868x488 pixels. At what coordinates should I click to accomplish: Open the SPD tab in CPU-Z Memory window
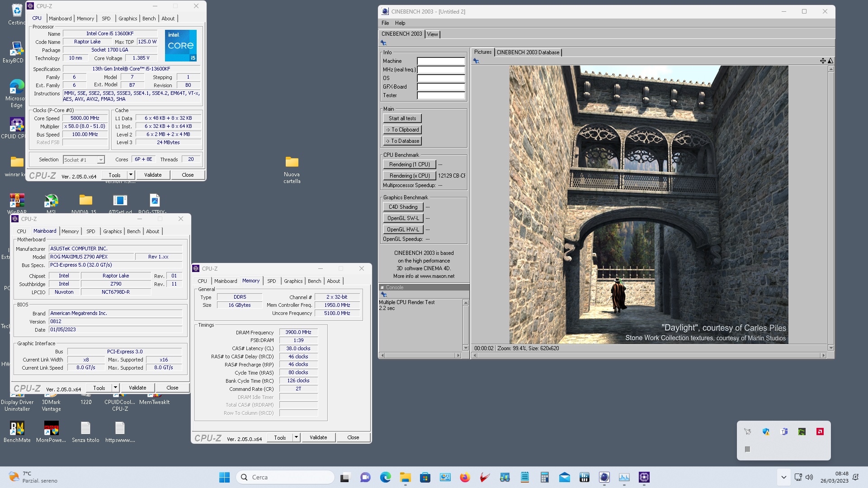point(271,281)
